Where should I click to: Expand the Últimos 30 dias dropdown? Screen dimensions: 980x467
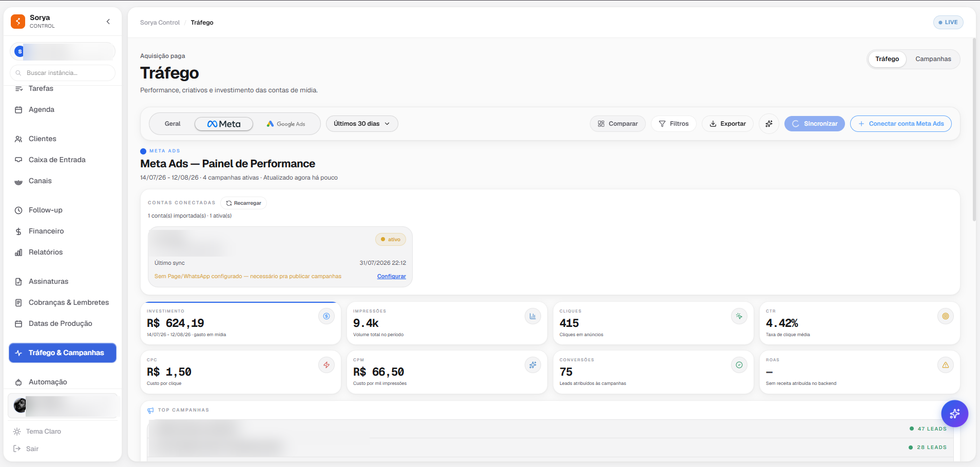(362, 124)
